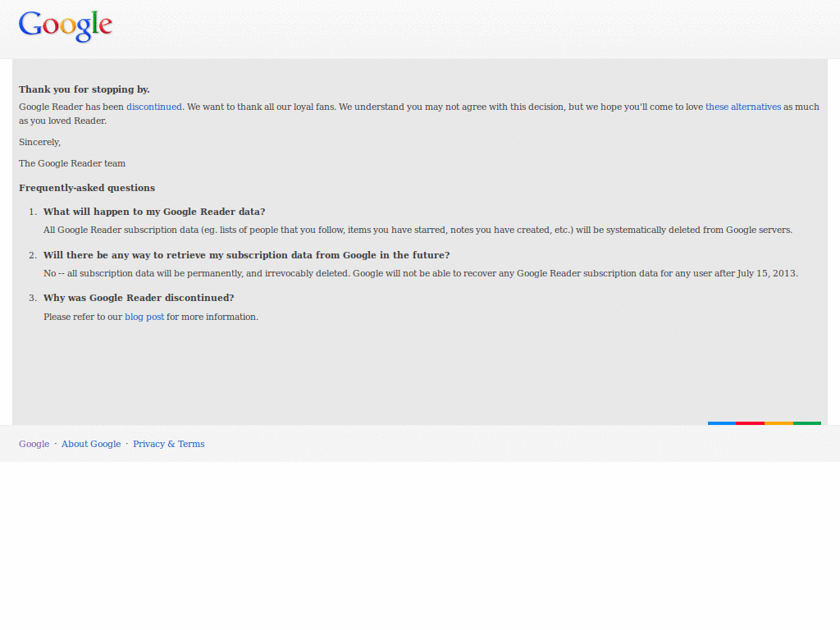Open the 'these alternatives' link
Viewport: 840px width, 630px height.
tap(743, 107)
